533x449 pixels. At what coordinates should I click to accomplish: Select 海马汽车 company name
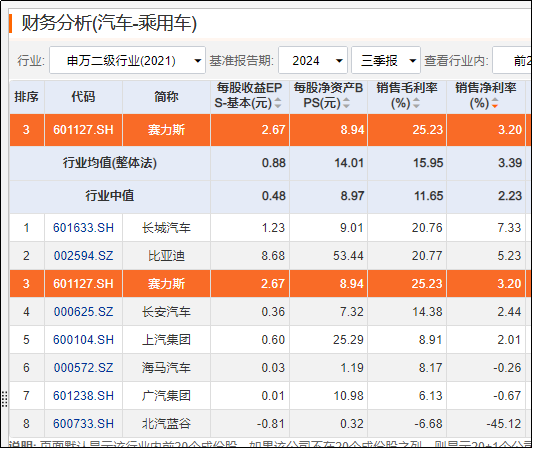tap(166, 368)
